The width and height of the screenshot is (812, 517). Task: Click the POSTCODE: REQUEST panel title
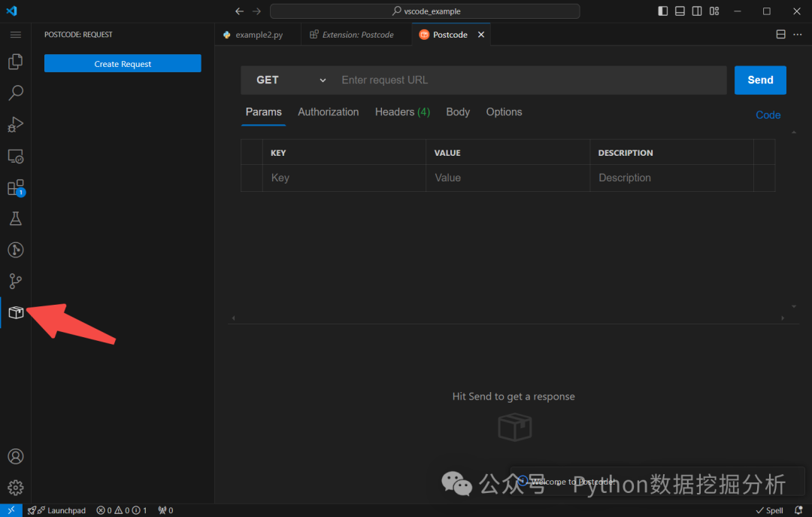78,35
